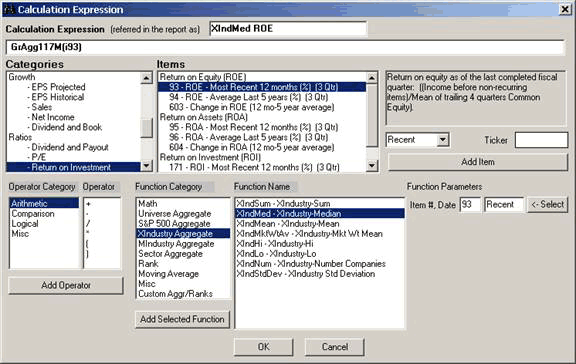Click the Add Operator button
This screenshot has height=364, width=576.
coord(66,285)
